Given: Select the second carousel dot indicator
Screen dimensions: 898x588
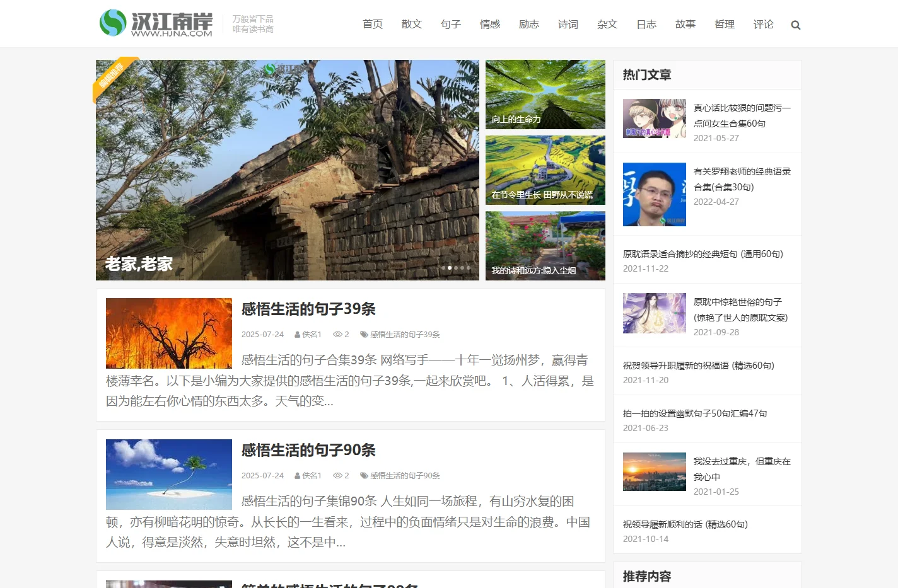Looking at the screenshot, I should 450,268.
